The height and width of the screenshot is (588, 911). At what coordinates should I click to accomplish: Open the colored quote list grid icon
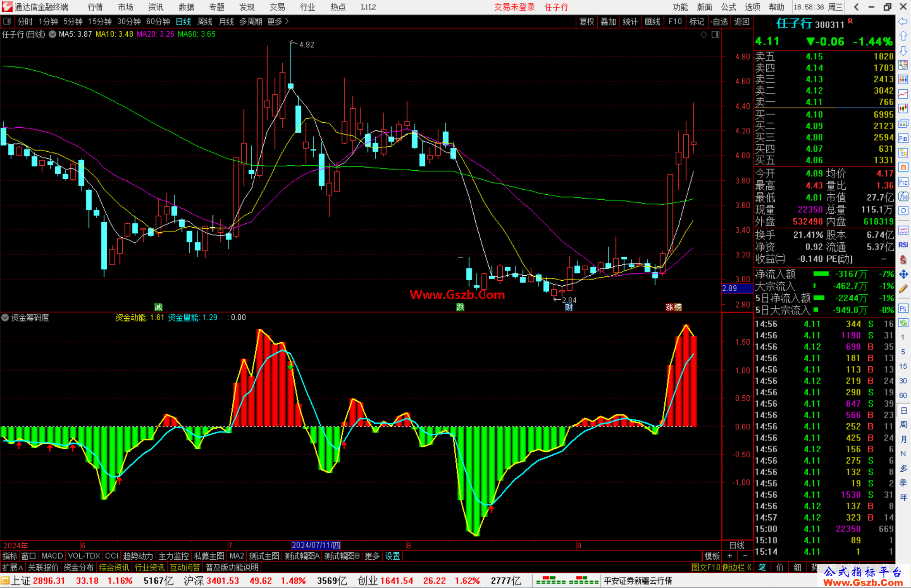tap(903, 80)
